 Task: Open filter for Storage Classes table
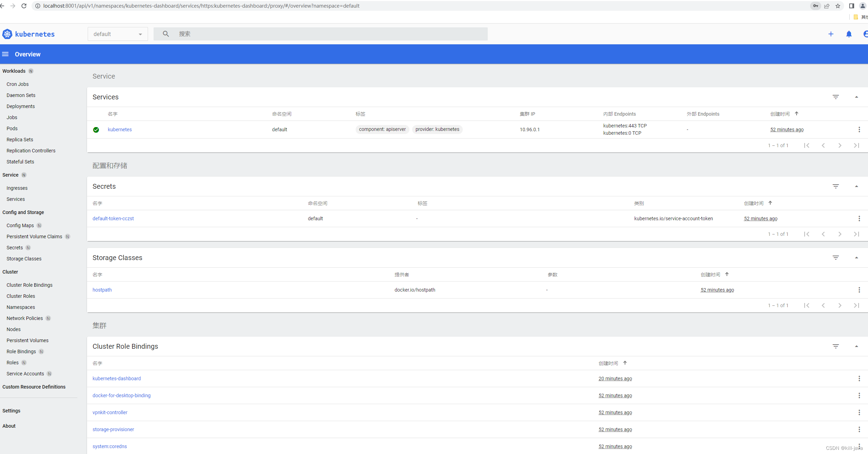point(836,258)
